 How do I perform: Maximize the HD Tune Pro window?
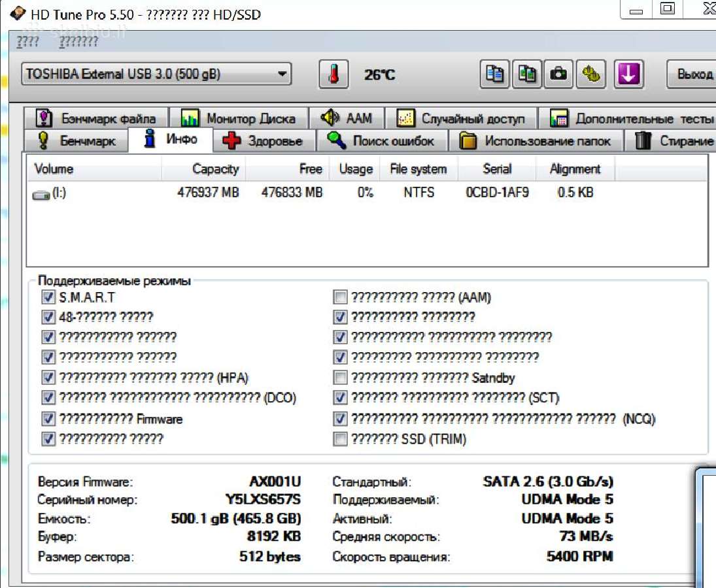(x=667, y=9)
